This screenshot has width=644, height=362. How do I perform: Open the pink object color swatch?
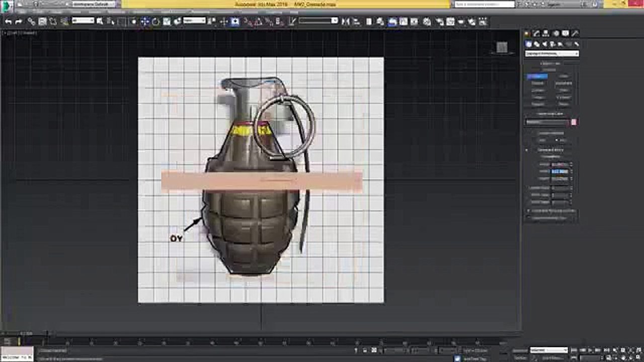coord(574,122)
